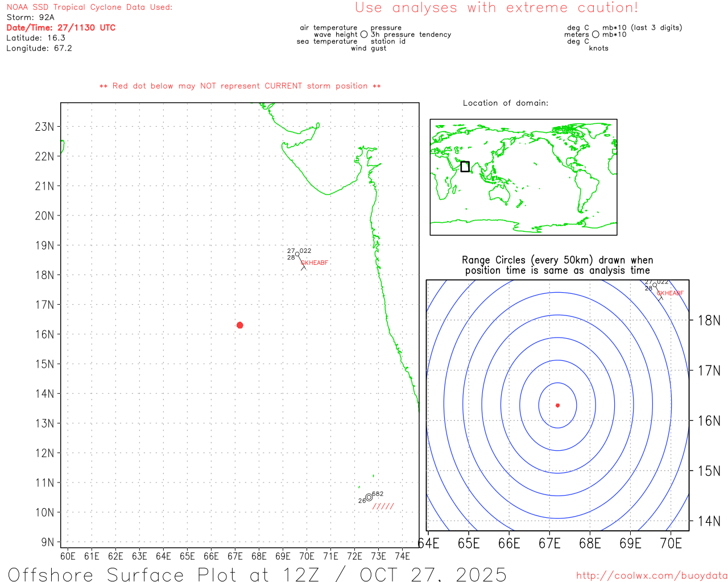Click 'NOAA SSD Tropical Cyclone Data Used:' heading
The height and width of the screenshot is (582, 728).
[x=89, y=7]
